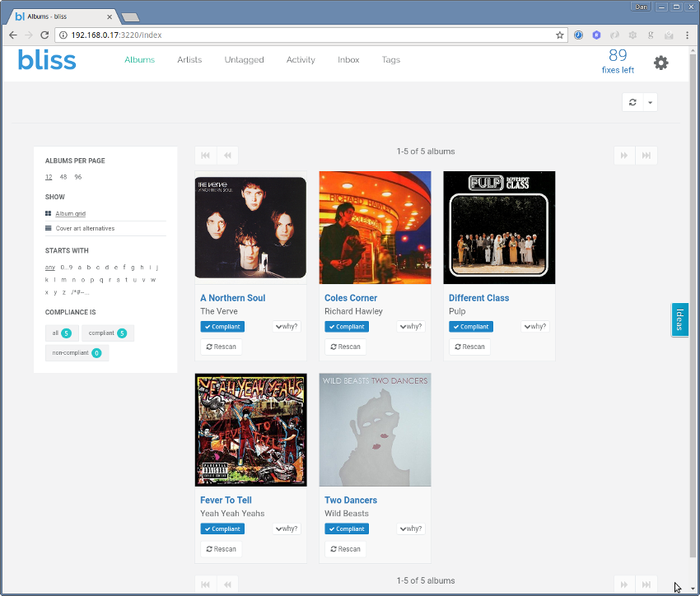The height and width of the screenshot is (596, 700).
Task: Go to previous page using bottom pager
Action: [227, 584]
